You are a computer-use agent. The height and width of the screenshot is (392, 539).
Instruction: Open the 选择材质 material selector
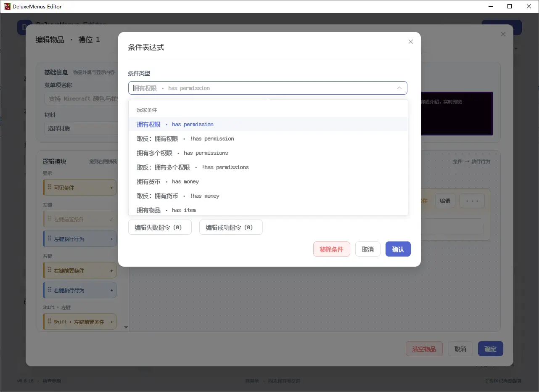point(81,128)
